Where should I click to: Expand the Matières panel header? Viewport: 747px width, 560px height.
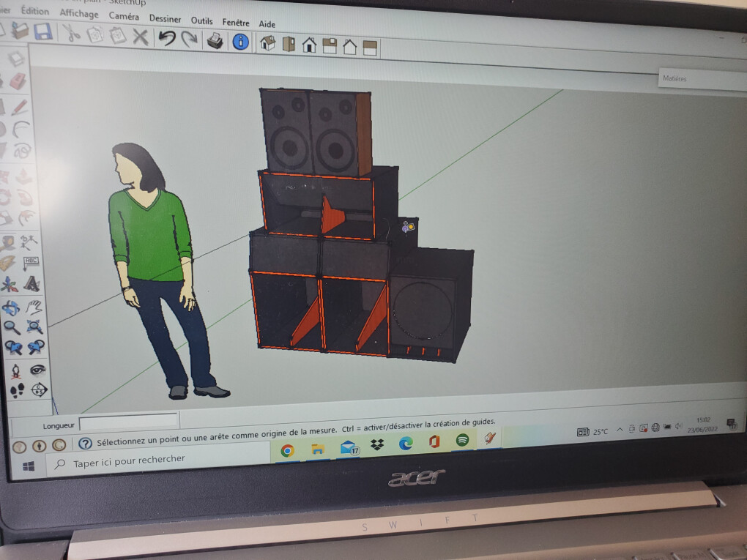coord(702,80)
